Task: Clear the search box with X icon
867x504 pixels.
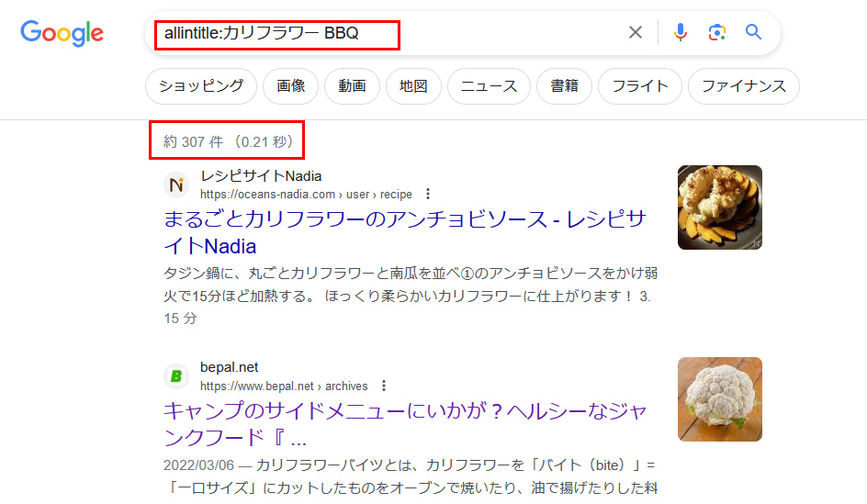Action: point(635,33)
